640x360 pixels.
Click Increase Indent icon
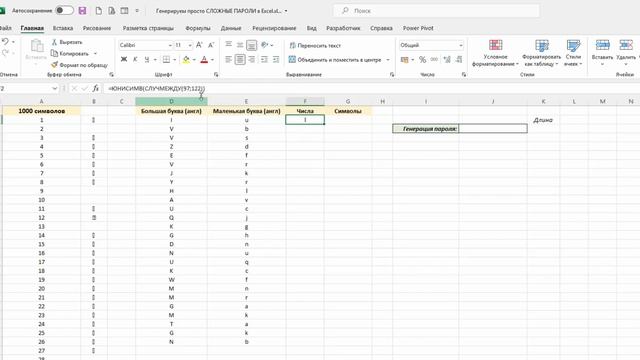276,60
